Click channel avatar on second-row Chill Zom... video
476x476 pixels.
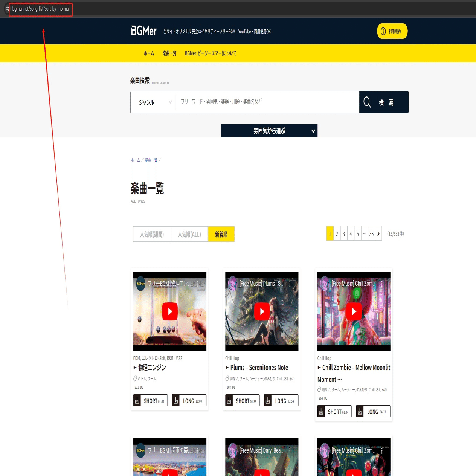coord(325,451)
